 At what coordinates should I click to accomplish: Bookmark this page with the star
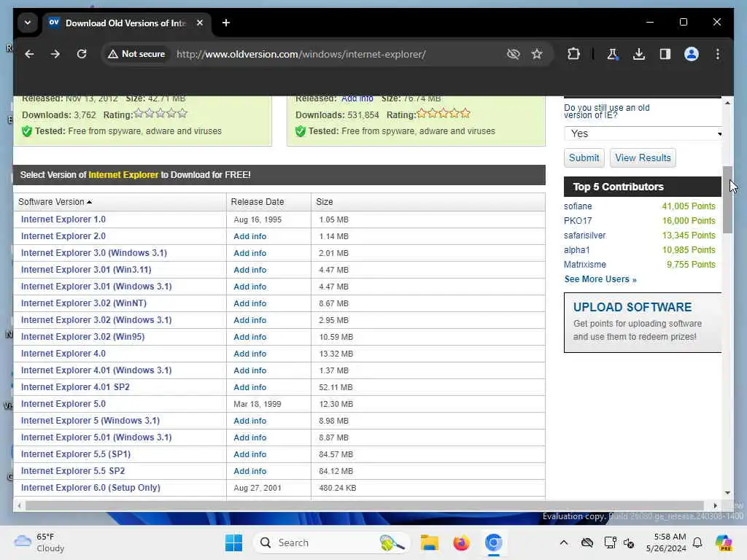[x=537, y=54]
